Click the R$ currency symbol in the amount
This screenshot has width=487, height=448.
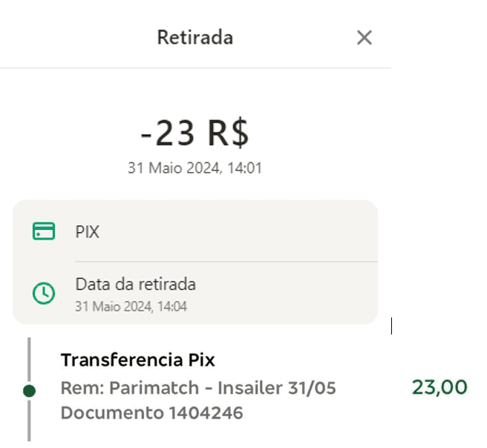[x=229, y=133]
